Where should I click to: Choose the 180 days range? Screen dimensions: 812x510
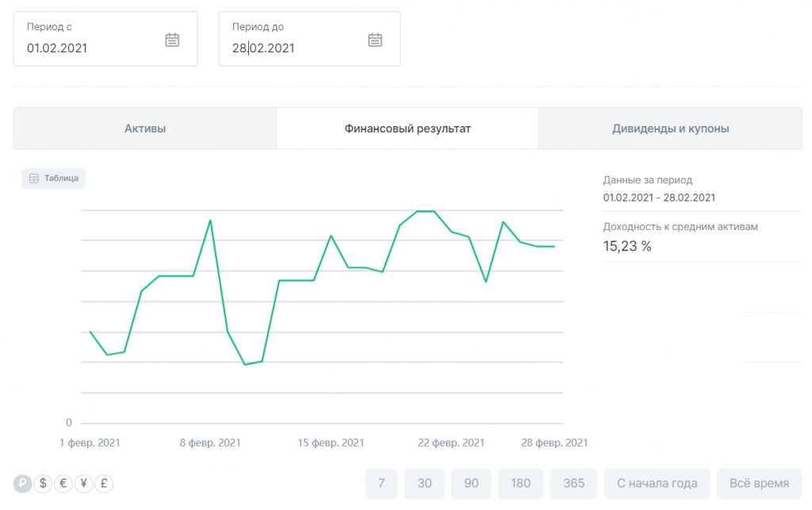(521, 483)
